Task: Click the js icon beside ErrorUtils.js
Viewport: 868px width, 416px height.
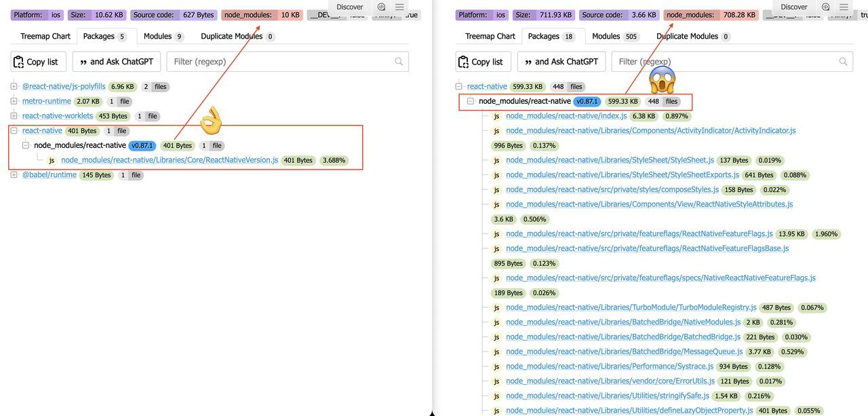Action: [x=496, y=381]
